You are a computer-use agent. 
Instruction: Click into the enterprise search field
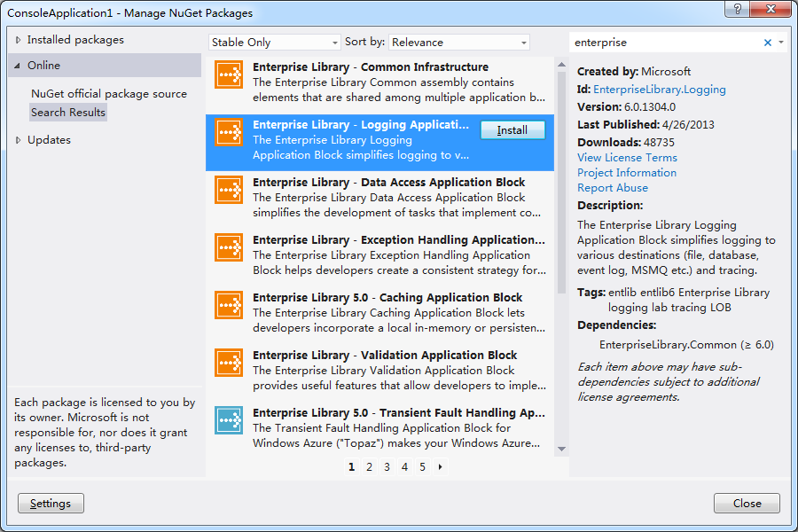click(x=666, y=43)
